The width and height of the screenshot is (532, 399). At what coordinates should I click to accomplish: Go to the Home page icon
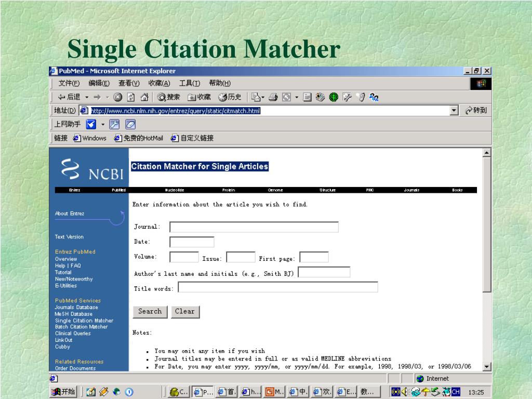tap(144, 97)
